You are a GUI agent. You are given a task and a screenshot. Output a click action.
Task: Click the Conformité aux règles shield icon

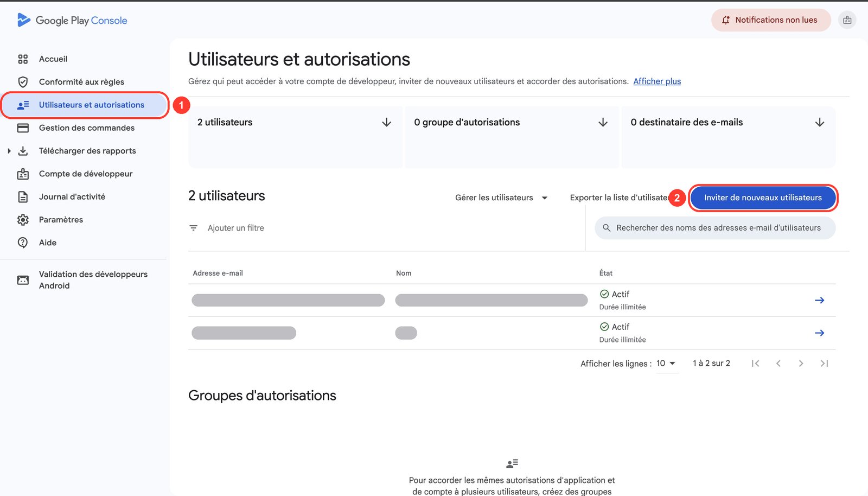pyautogui.click(x=23, y=82)
